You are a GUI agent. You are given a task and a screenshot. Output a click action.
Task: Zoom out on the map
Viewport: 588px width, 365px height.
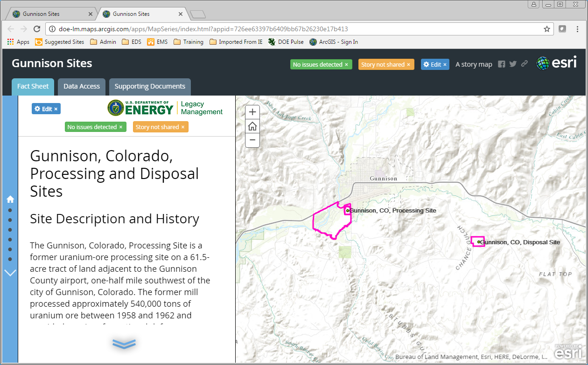tap(252, 140)
